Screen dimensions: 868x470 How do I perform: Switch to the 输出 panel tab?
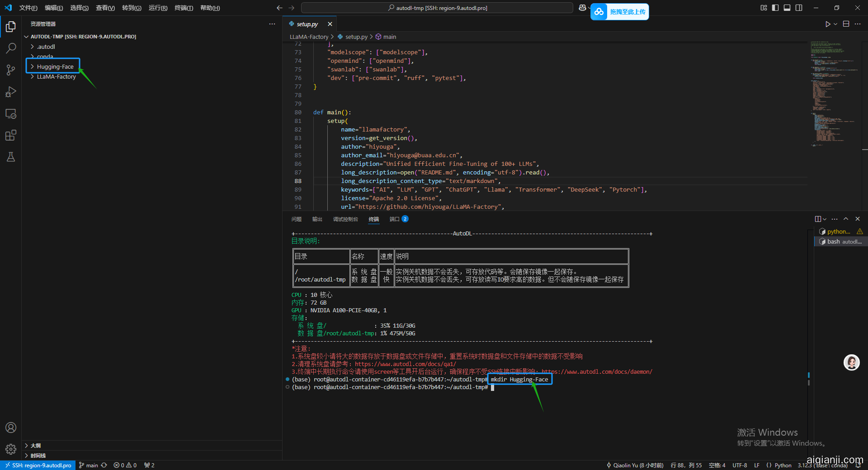tap(317, 219)
